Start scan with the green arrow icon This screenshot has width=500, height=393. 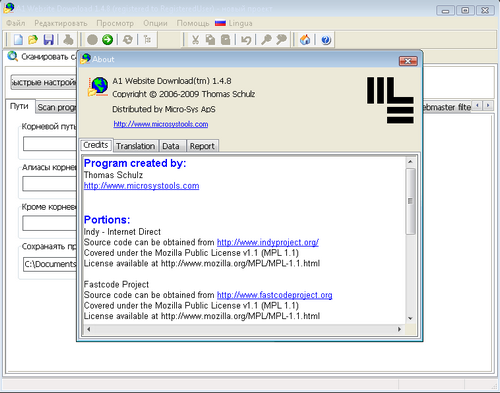point(107,40)
